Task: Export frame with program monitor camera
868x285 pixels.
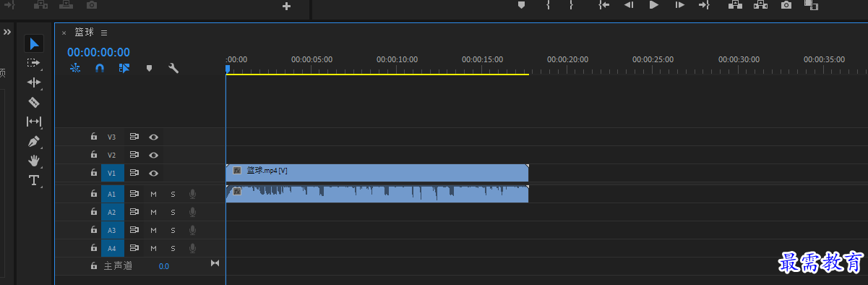Action: [x=786, y=5]
